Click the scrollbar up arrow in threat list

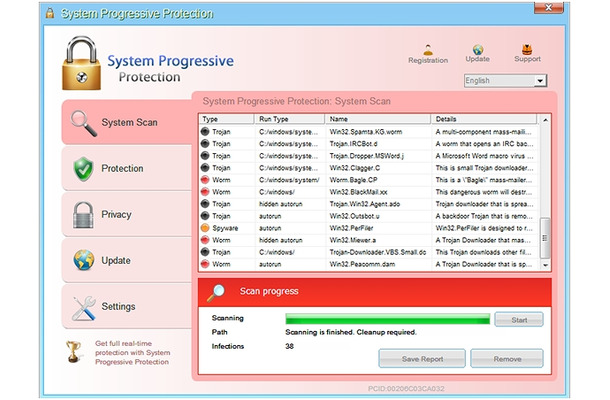pos(545,120)
